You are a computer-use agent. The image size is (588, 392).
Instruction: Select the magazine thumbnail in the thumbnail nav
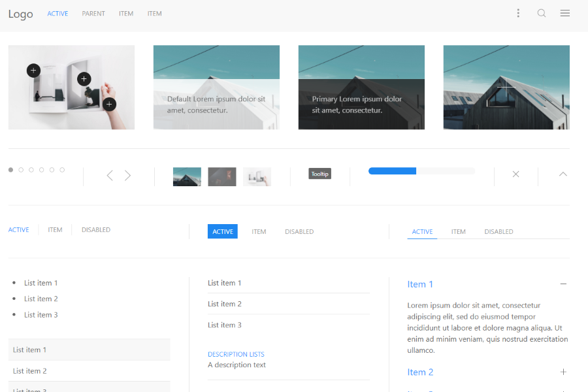pyautogui.click(x=257, y=176)
